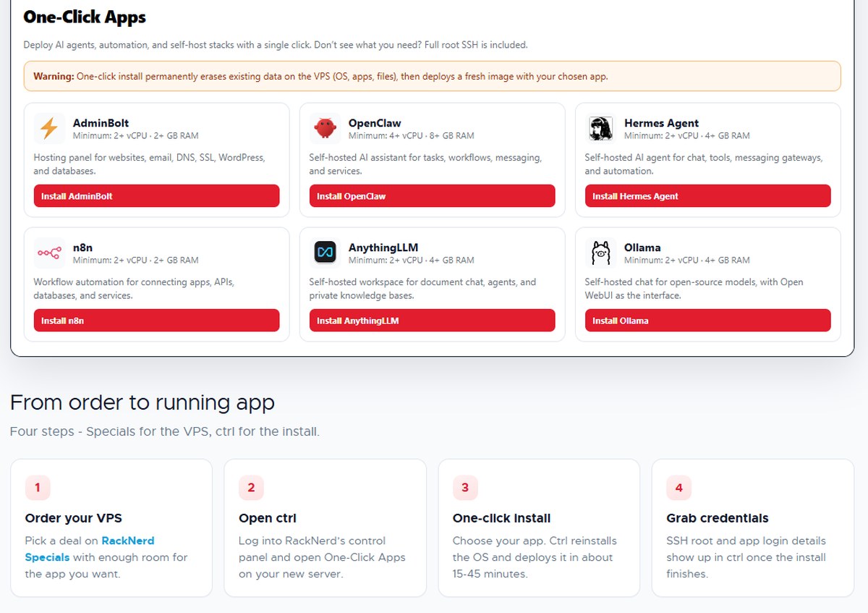Screen dimensions: 868x613
Task: Click "From order to running app" heading
Action: [142, 402]
